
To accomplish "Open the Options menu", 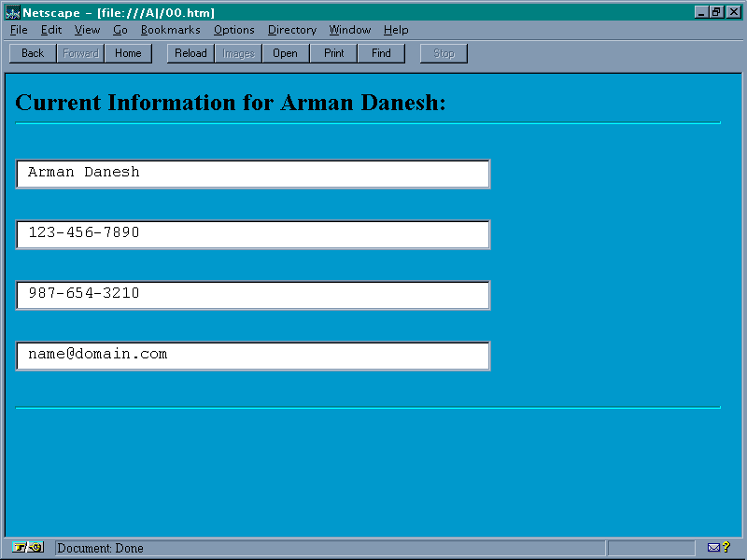I will 233,30.
